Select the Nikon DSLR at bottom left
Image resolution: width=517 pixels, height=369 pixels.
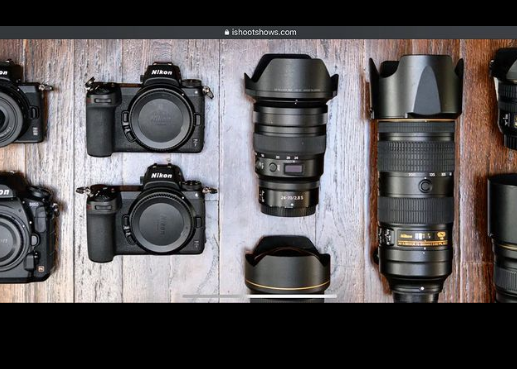tap(28, 227)
